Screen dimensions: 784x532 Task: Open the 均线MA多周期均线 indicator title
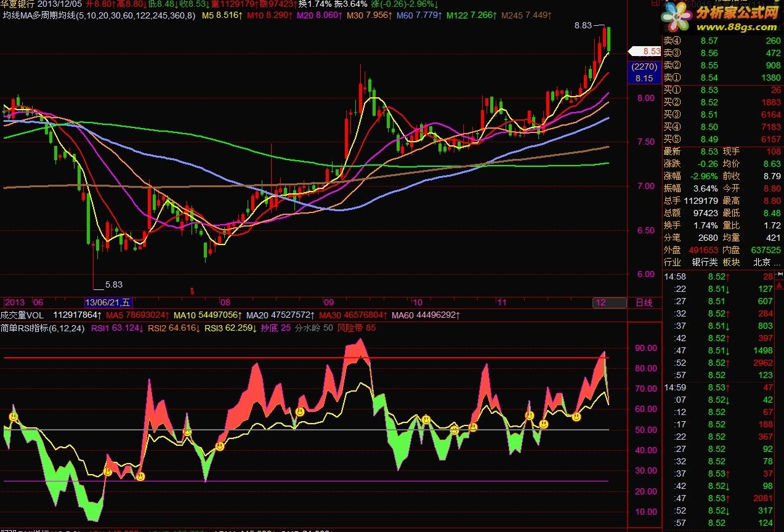click(x=100, y=14)
